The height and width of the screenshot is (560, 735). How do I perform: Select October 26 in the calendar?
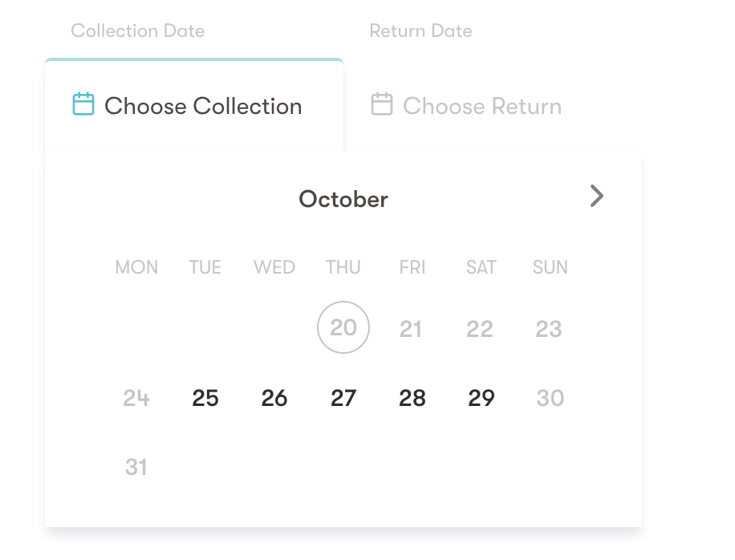coord(274,398)
